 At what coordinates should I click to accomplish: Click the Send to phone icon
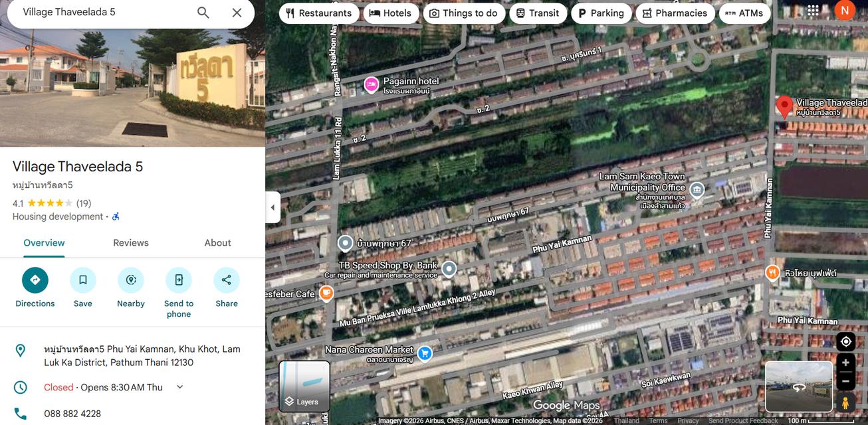pyautogui.click(x=179, y=280)
